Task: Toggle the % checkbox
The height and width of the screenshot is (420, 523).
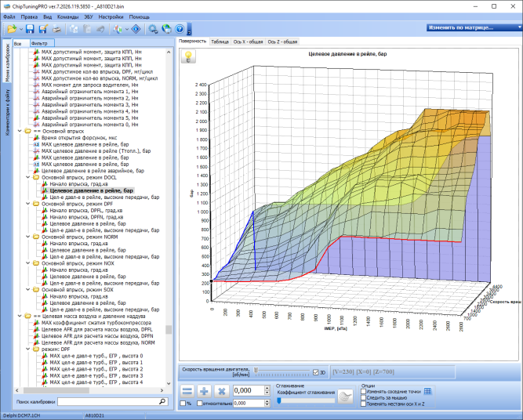Action: coord(183,404)
